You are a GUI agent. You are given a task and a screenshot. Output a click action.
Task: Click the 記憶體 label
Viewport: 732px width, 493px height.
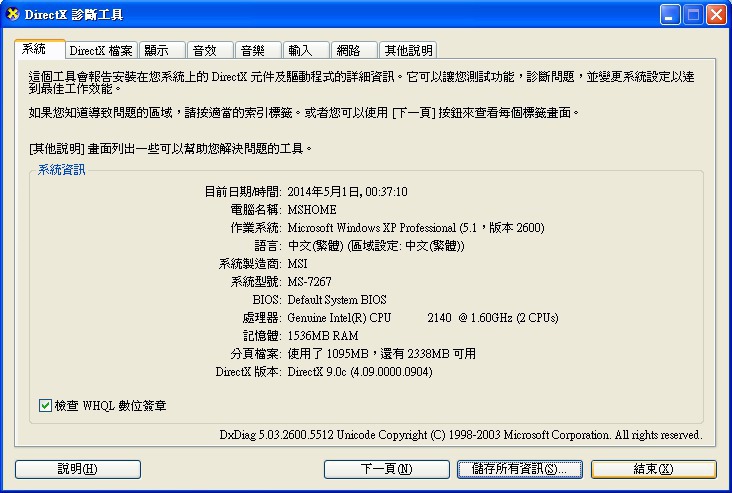[x=261, y=336]
